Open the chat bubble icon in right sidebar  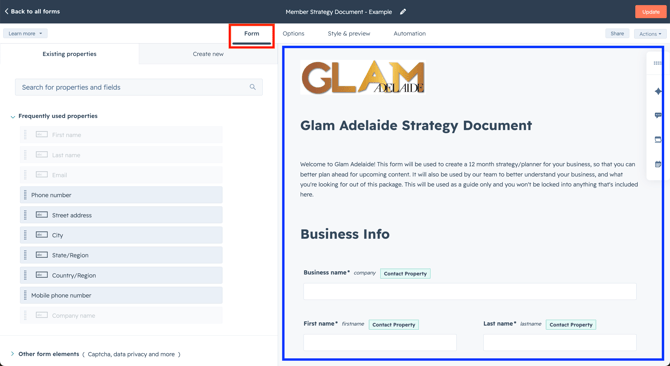pyautogui.click(x=658, y=115)
